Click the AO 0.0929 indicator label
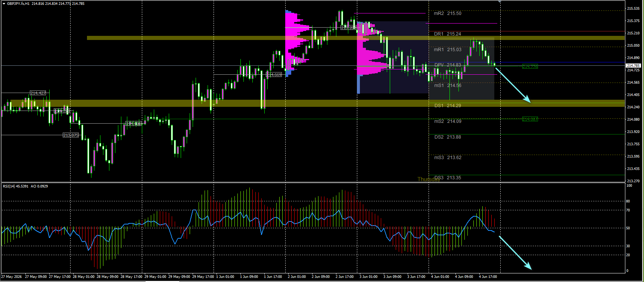Viewport: 644px width, 282px height. pyautogui.click(x=39, y=186)
